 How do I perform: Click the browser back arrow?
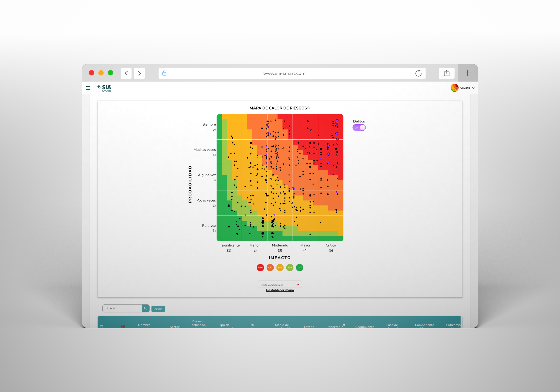(126, 73)
